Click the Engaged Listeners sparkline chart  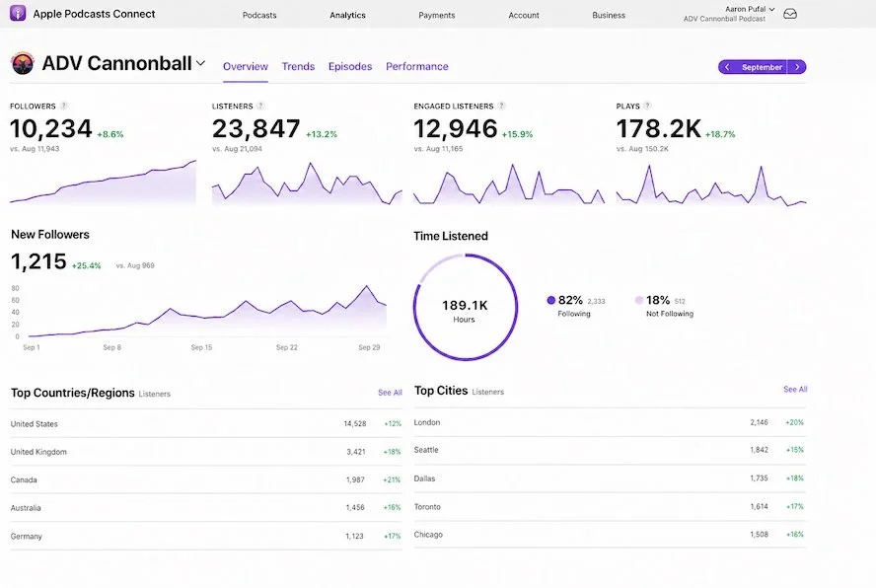point(509,184)
